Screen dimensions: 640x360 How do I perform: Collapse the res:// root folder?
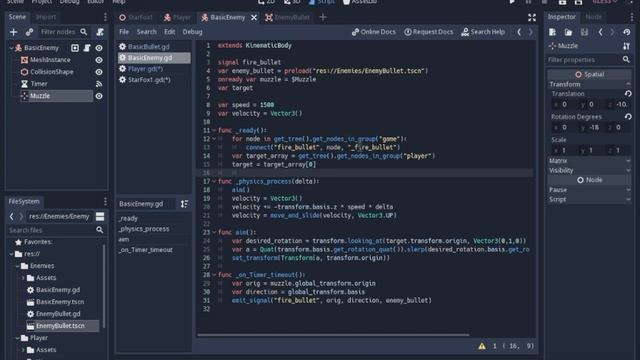[x=11, y=254]
